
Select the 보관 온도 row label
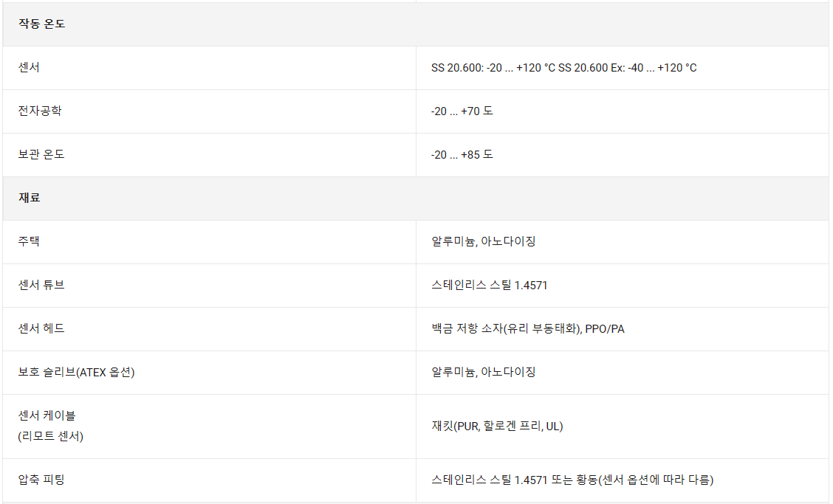[41, 154]
